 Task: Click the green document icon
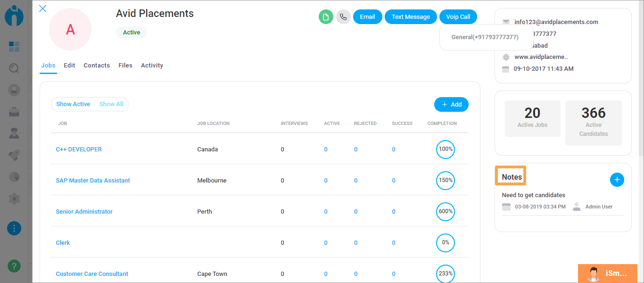326,17
